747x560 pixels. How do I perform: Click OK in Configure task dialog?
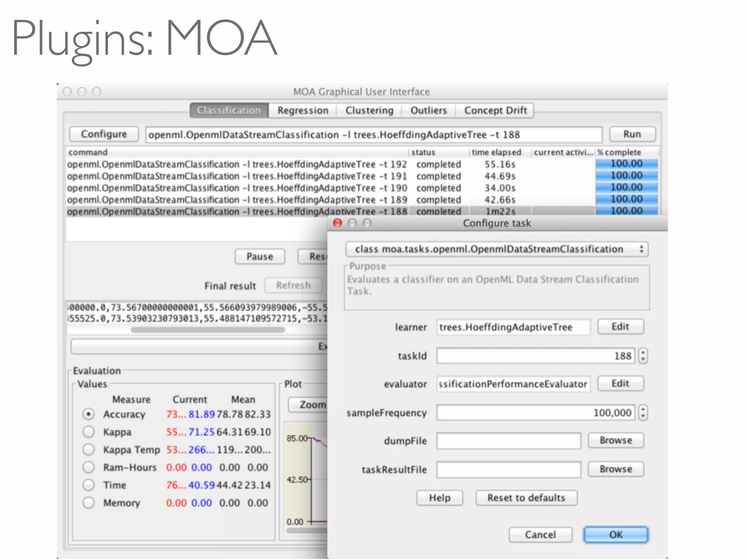click(616, 535)
